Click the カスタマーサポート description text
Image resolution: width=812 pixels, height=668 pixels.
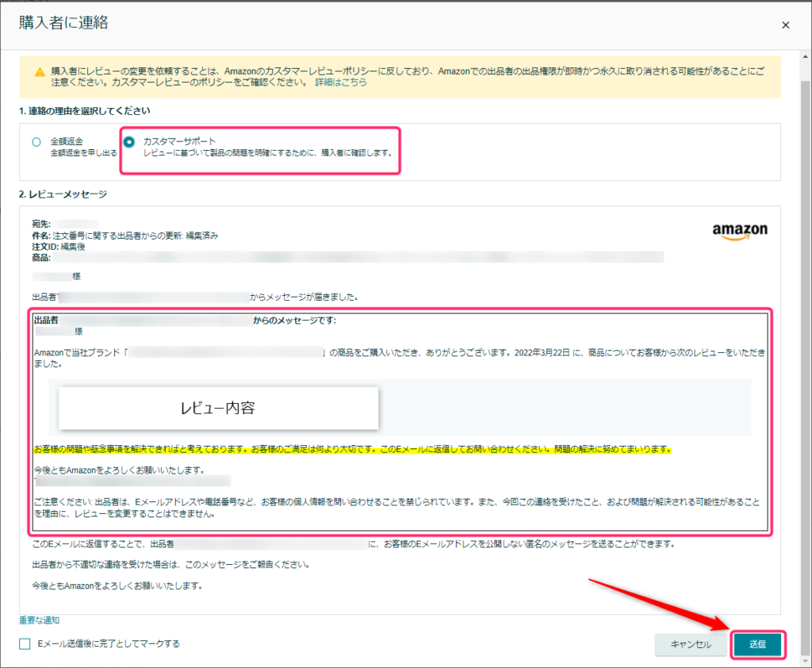tap(268, 153)
